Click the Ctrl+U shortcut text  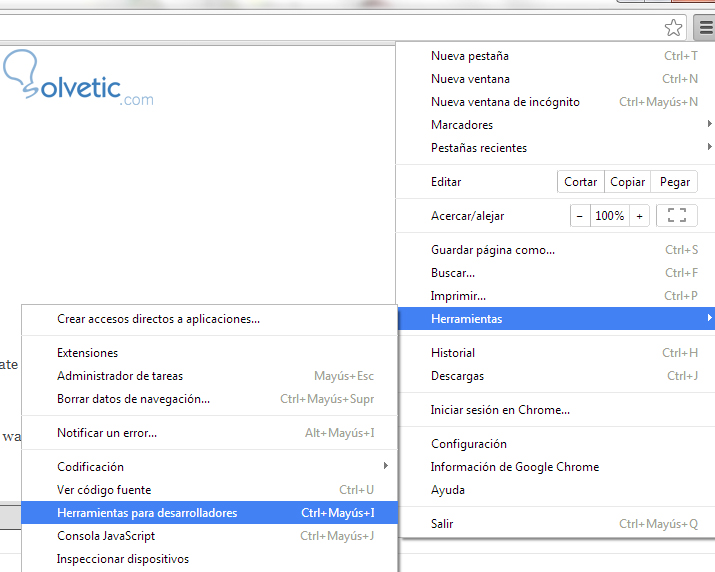[x=356, y=489]
